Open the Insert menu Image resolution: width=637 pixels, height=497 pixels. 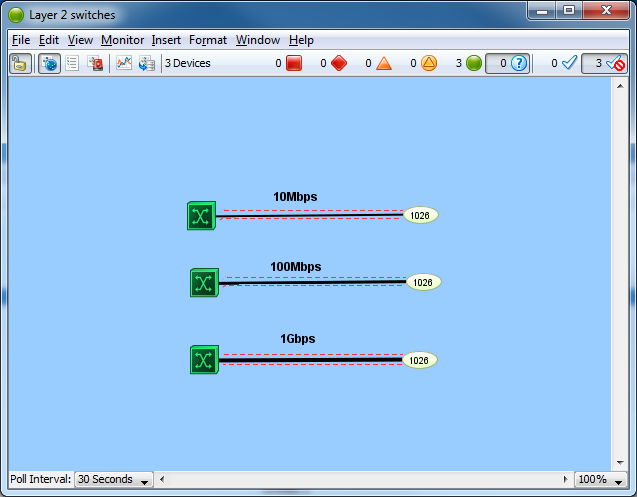166,40
